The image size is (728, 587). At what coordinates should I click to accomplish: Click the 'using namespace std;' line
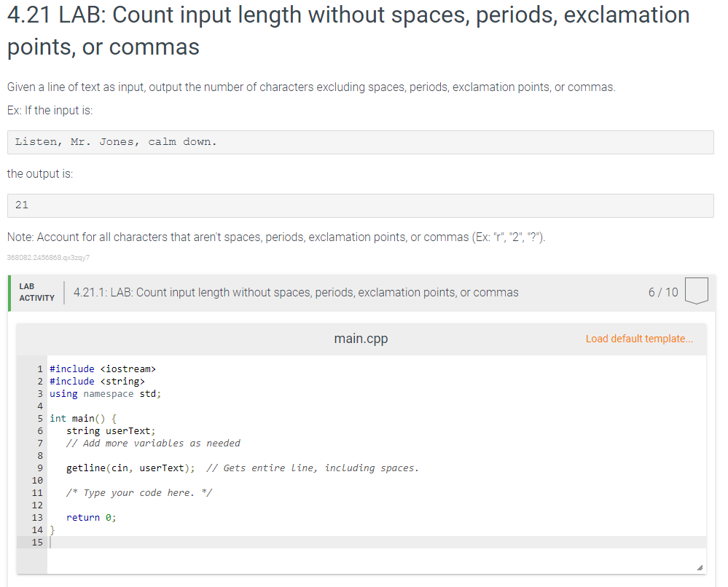coord(105,394)
